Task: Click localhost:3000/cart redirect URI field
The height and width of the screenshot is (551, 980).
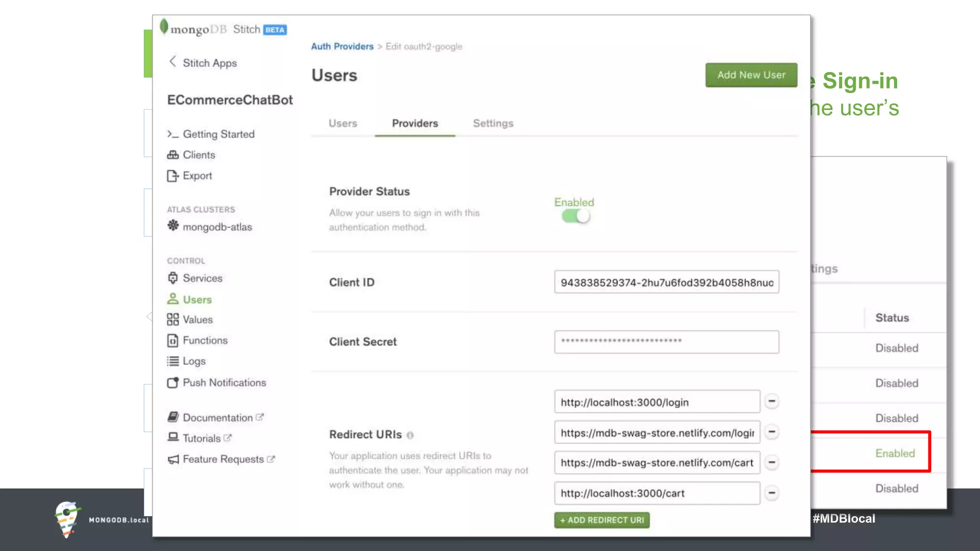Action: (657, 493)
